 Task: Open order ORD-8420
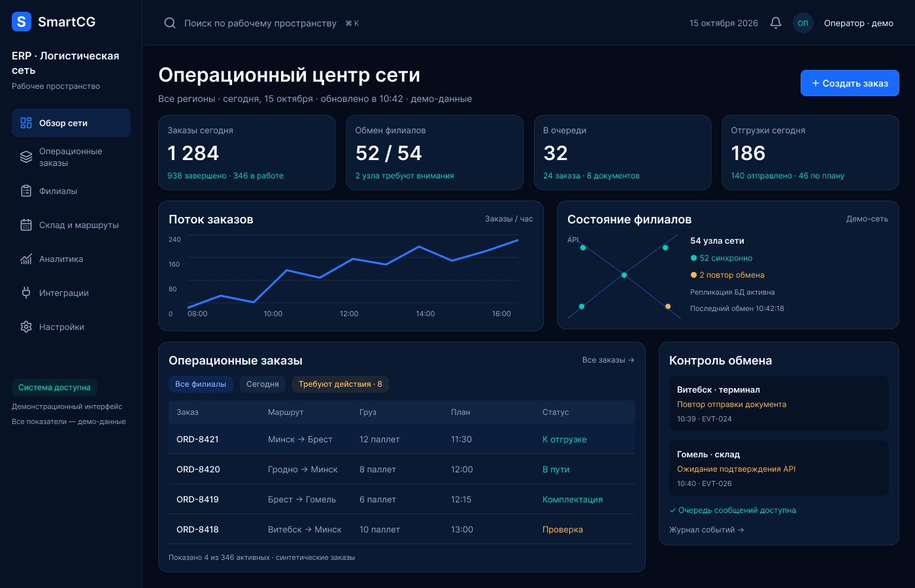(x=402, y=469)
